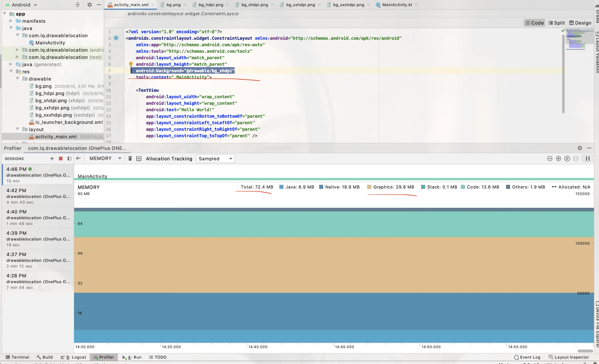The image size is (599, 364).
Task: Switch to bg_hdpi.png editor tab
Action: [x=211, y=5]
